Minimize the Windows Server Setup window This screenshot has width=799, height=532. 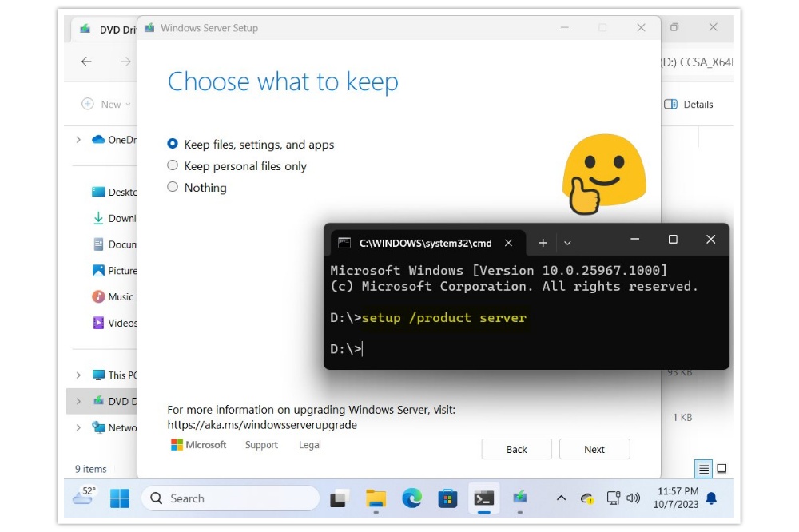tap(564, 27)
